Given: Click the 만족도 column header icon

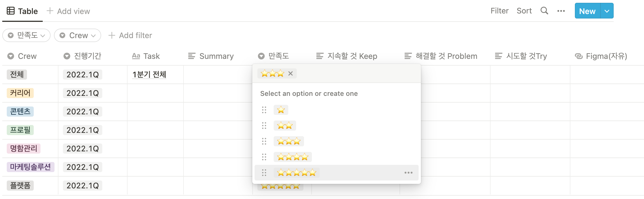Looking at the screenshot, I should 261,56.
